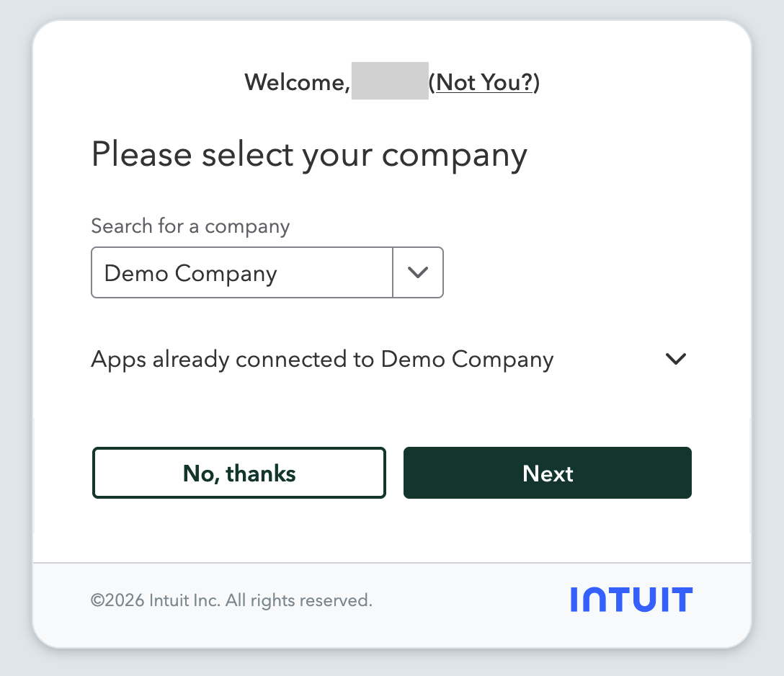The width and height of the screenshot is (784, 676).
Task: Click the "Welcome," greeting text
Action: pos(297,82)
